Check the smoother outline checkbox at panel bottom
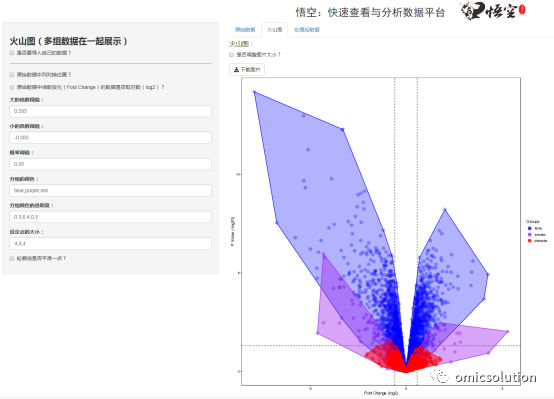Screen dimensions: 554x399 coord(12,258)
